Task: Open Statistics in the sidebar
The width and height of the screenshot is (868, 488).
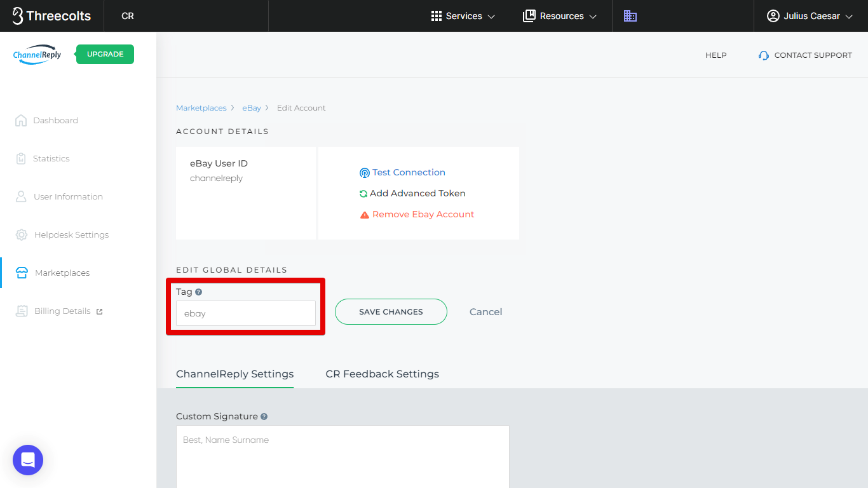Action: pos(43,158)
